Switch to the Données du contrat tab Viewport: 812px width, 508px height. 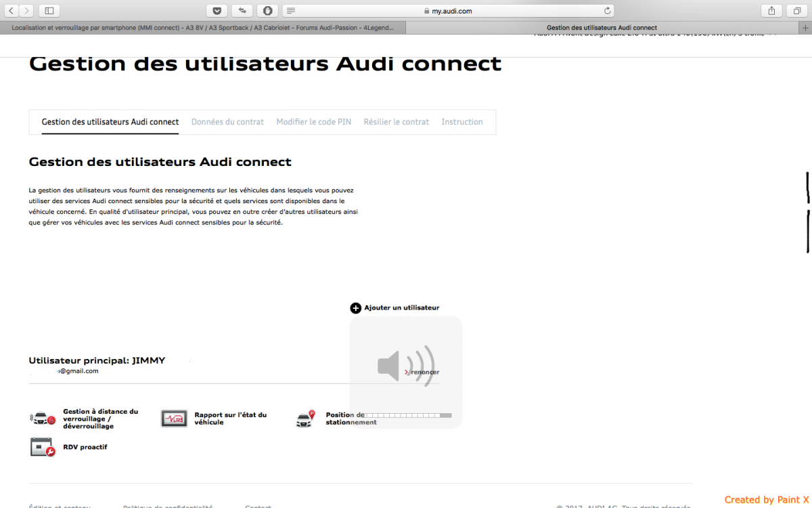click(227, 122)
